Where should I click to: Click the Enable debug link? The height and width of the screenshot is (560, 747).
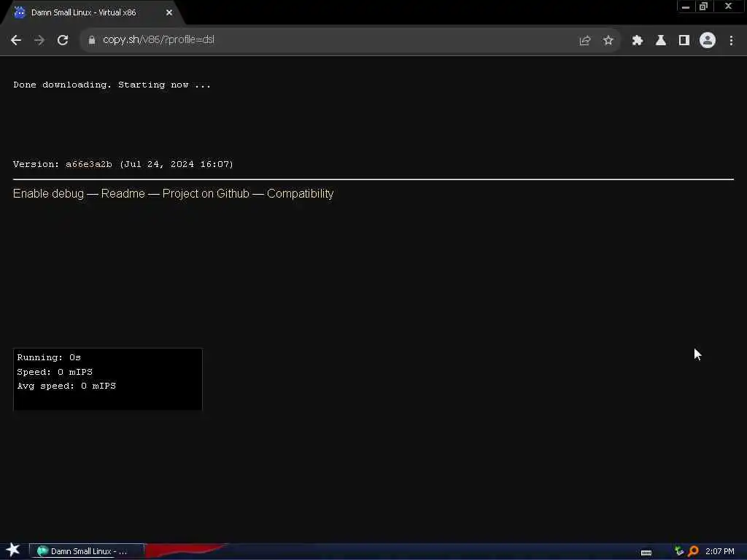tap(48, 193)
